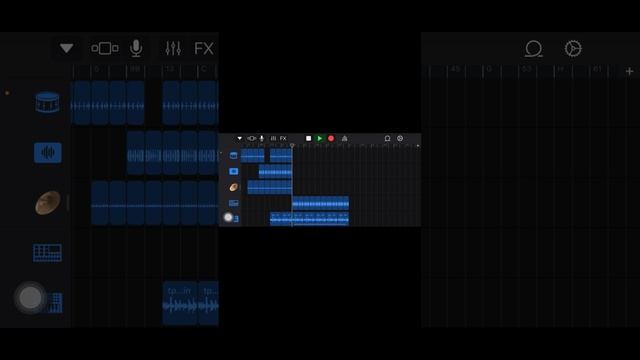Open settings gear in small center toolbar

click(x=400, y=138)
